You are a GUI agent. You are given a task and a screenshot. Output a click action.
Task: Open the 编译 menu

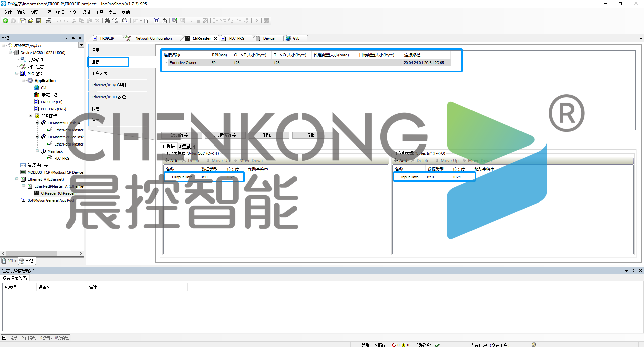pos(60,12)
